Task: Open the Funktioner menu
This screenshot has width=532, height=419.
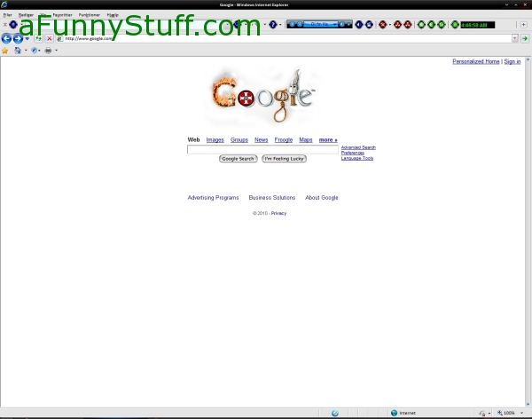Action: (x=90, y=15)
